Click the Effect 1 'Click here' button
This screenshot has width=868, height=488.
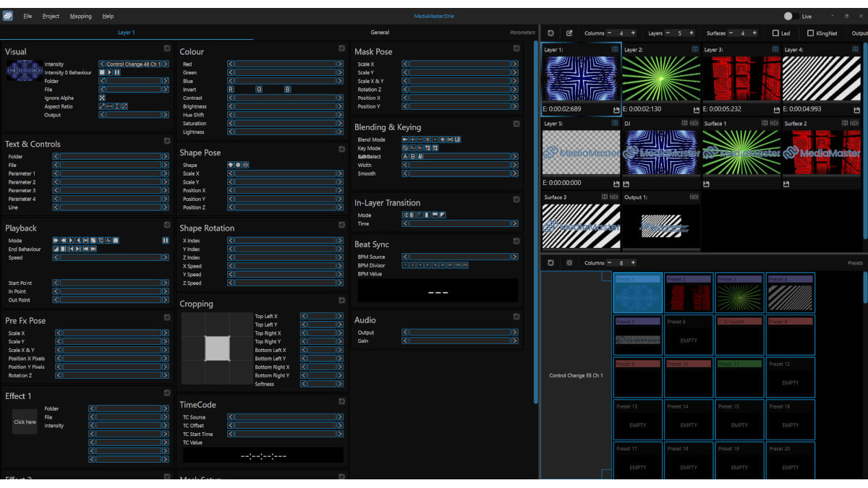pyautogui.click(x=25, y=421)
